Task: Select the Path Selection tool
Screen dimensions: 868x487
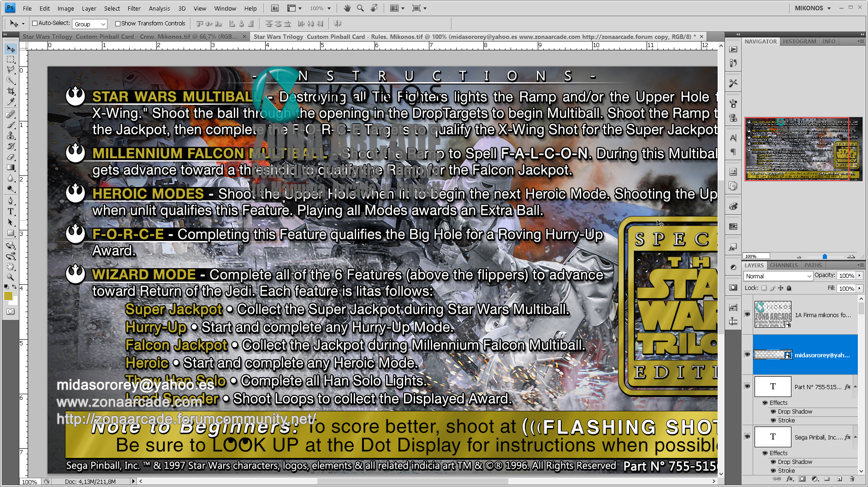Action: 11,222
